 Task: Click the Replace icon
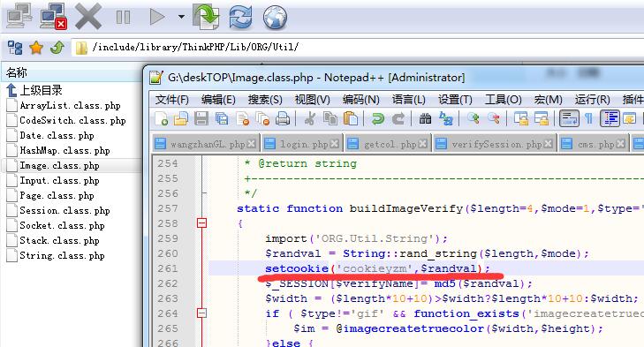tap(445, 118)
